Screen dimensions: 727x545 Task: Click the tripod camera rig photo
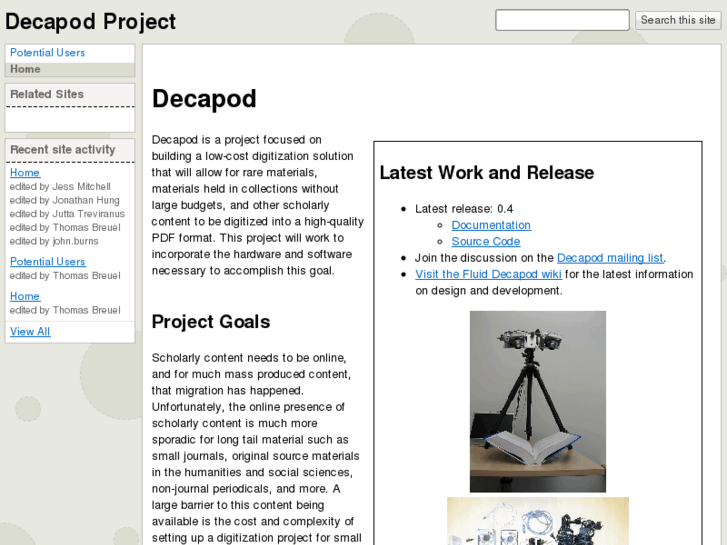click(538, 402)
